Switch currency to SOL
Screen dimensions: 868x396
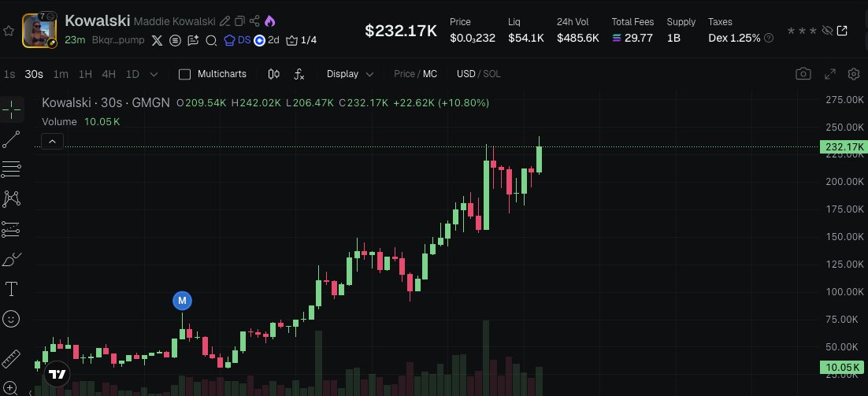(x=491, y=74)
